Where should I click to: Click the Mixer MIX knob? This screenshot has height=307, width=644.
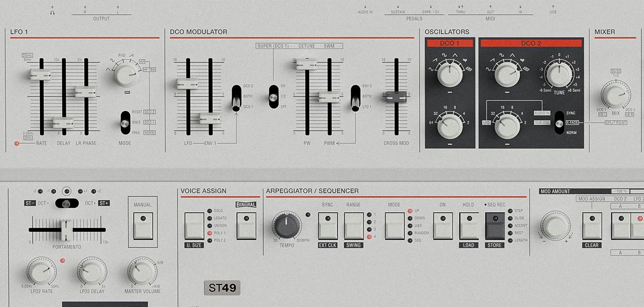point(615,96)
